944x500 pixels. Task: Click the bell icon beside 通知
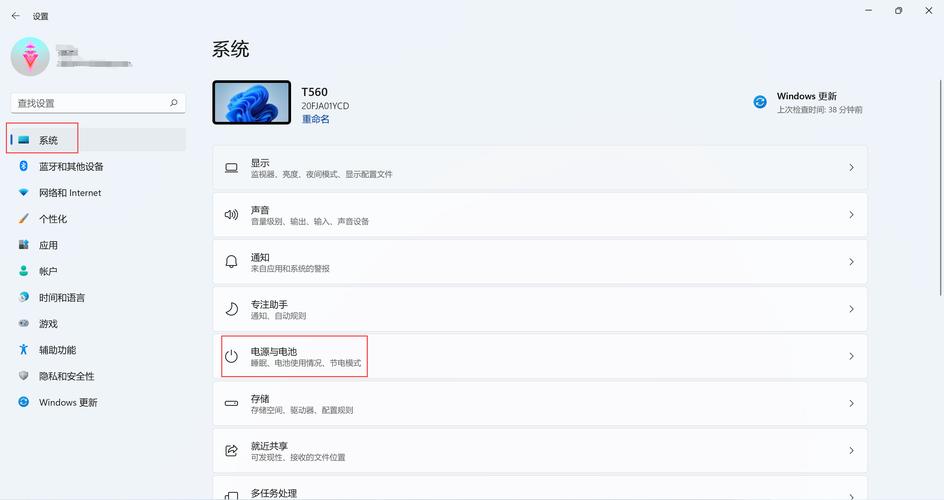[x=231, y=262]
